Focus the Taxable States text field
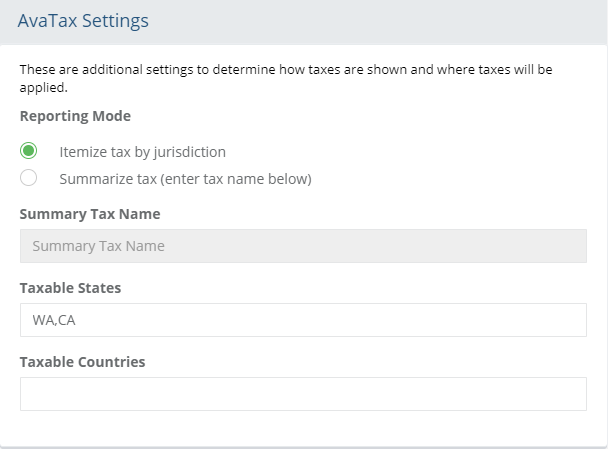608x449 pixels. click(x=302, y=320)
